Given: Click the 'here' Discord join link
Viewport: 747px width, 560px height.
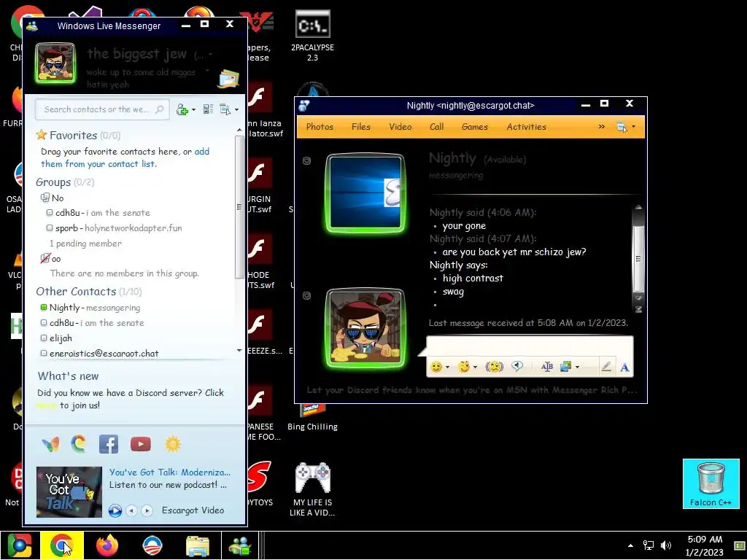Looking at the screenshot, I should [x=46, y=405].
